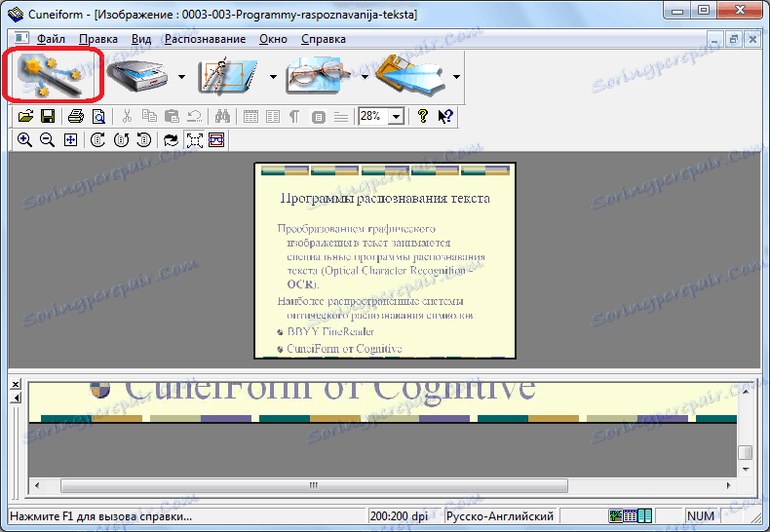
Task: Click the Cuneiform title bar app icon
Action: click(16, 14)
